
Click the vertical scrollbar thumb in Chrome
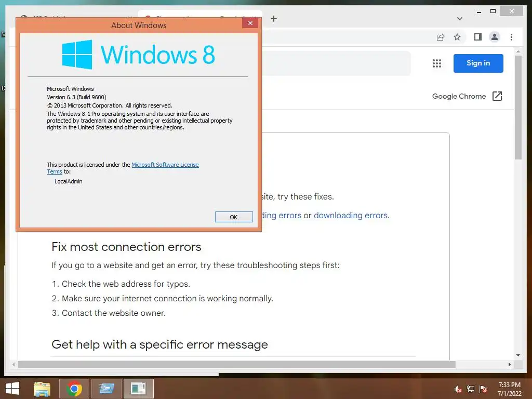[x=518, y=107]
